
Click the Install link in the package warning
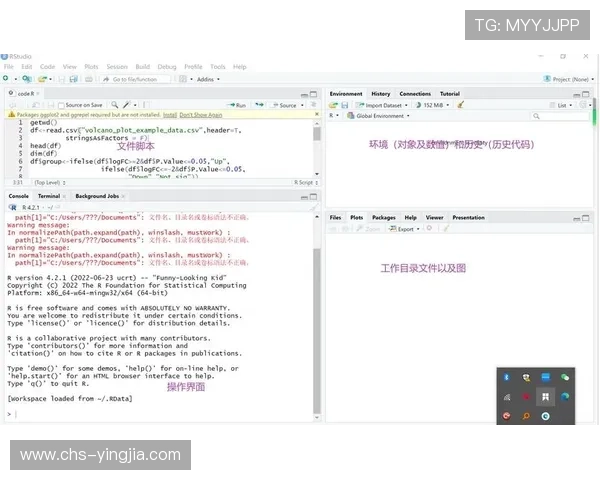170,115
